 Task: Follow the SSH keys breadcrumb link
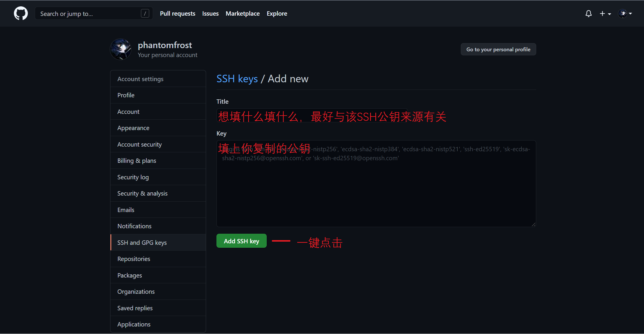pyautogui.click(x=237, y=79)
